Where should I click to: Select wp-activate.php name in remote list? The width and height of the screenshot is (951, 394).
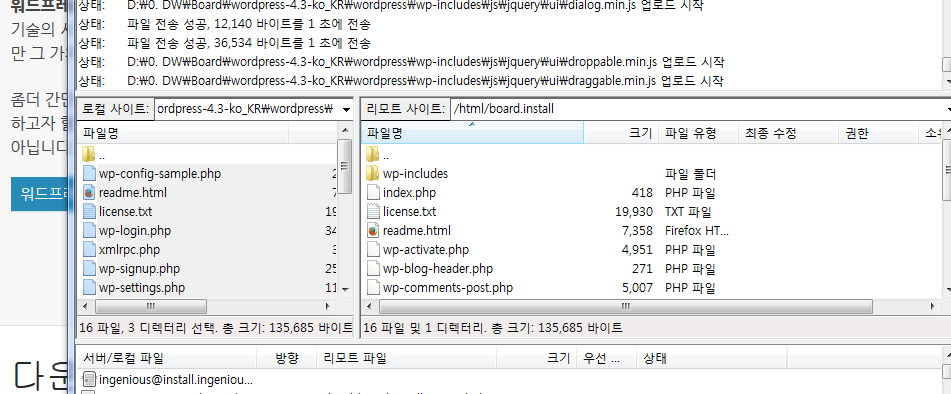coord(426,249)
